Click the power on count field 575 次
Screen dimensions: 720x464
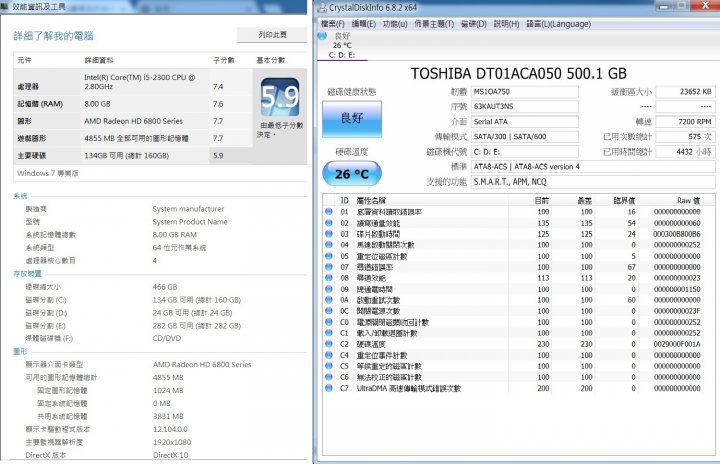pyautogui.click(x=685, y=136)
